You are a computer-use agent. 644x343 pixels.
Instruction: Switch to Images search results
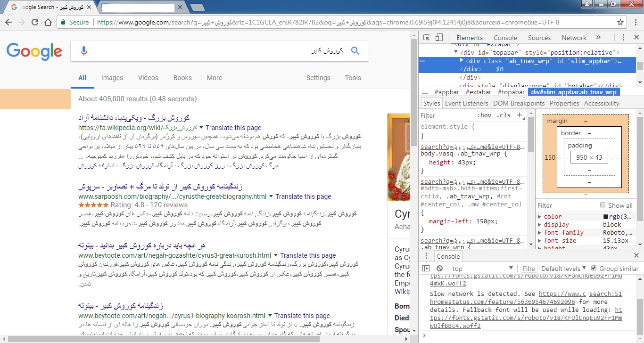pyautogui.click(x=112, y=78)
